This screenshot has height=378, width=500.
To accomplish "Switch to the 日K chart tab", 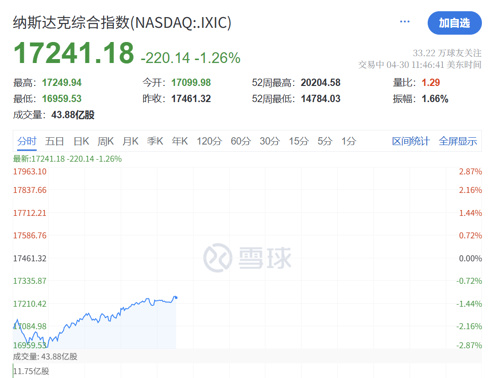I will 81,141.
